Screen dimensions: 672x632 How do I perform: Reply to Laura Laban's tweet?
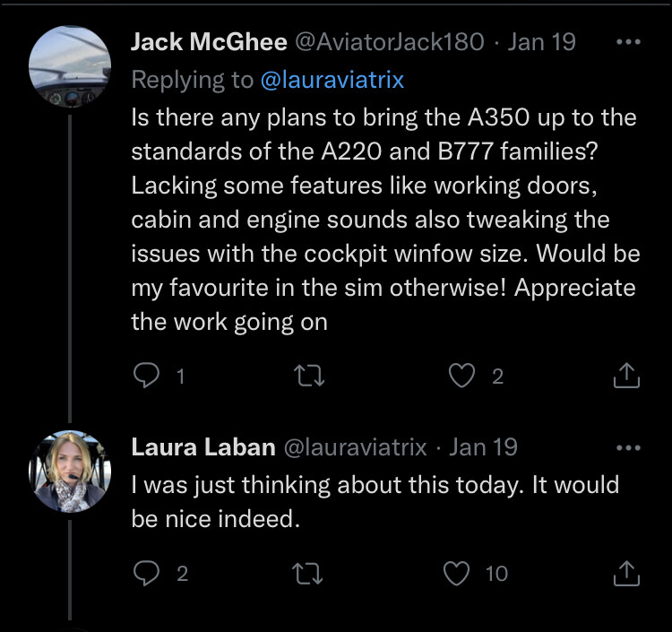pos(145,573)
